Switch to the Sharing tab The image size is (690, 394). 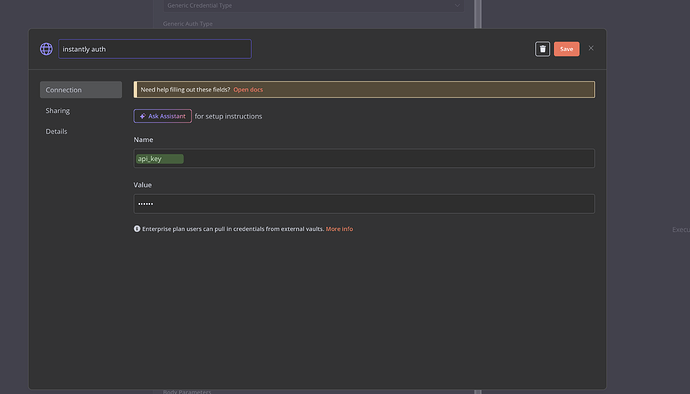tap(58, 110)
